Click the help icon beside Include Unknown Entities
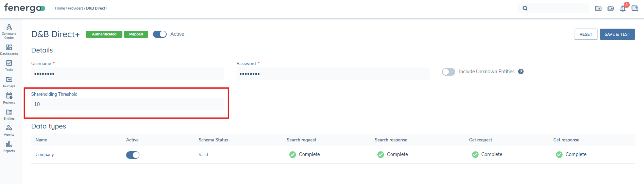644x184 pixels. [x=521, y=72]
